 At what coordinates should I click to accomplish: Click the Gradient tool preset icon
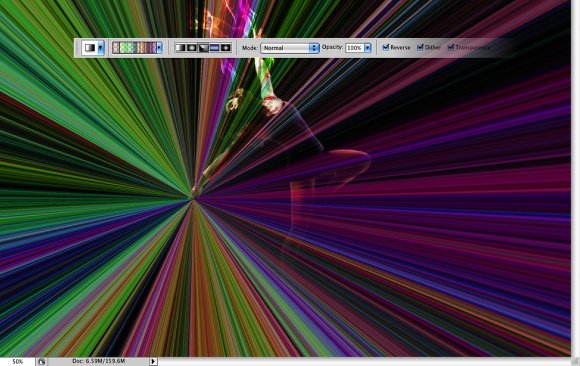coord(90,48)
